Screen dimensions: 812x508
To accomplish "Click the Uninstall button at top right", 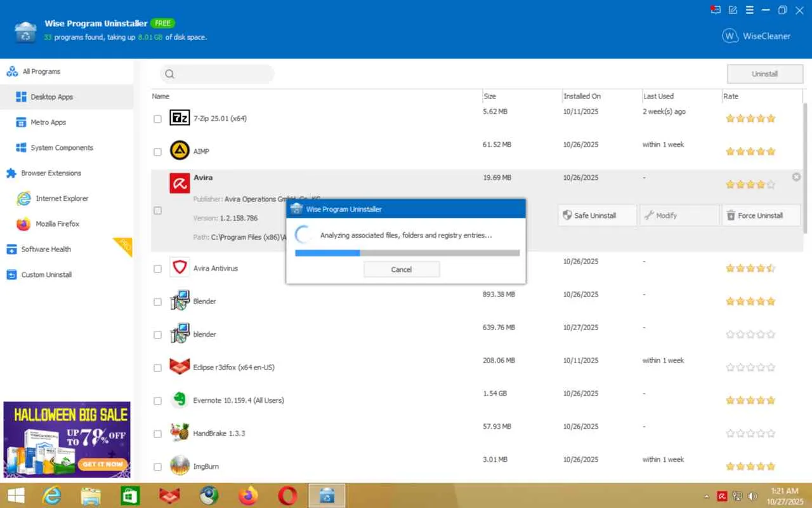I will point(764,74).
